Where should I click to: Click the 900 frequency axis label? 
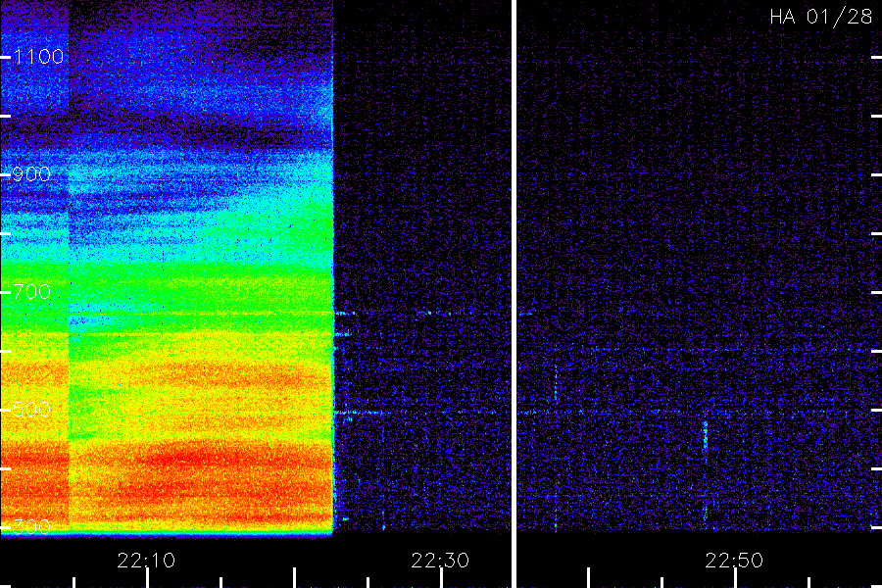click(x=31, y=174)
